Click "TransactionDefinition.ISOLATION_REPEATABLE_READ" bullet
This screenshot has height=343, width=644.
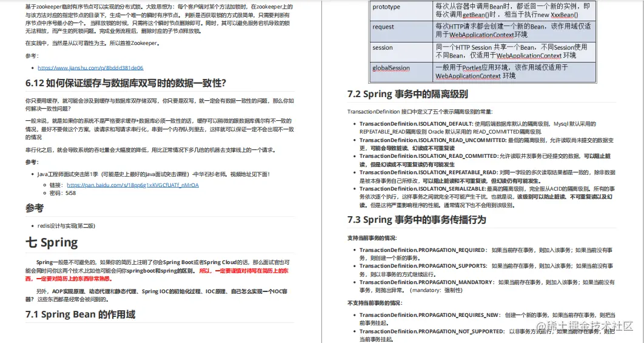coord(487,177)
